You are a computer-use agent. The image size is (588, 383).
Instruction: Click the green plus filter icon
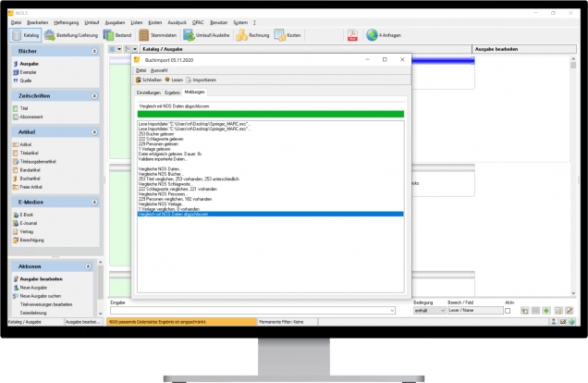point(547,311)
